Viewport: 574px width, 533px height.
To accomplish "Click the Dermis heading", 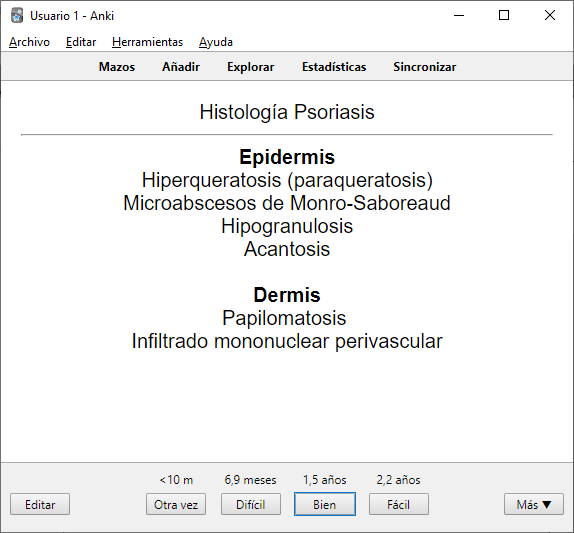I will (x=287, y=295).
